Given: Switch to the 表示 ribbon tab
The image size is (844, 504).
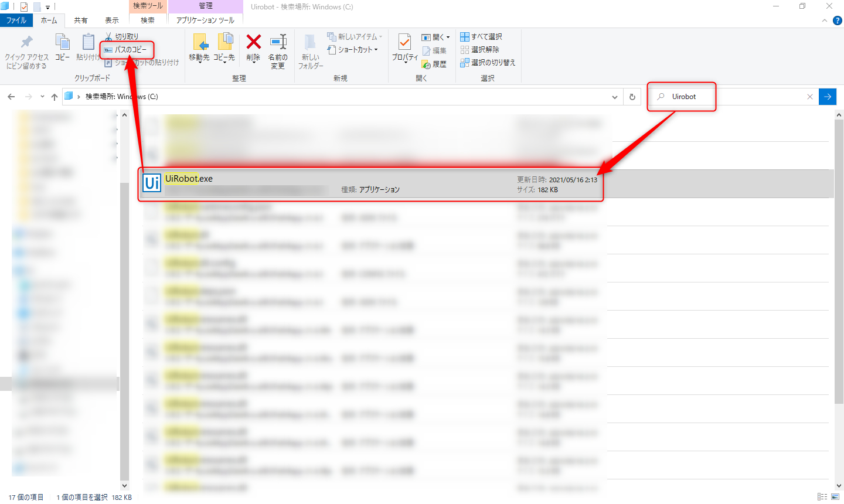Looking at the screenshot, I should tap(112, 20).
